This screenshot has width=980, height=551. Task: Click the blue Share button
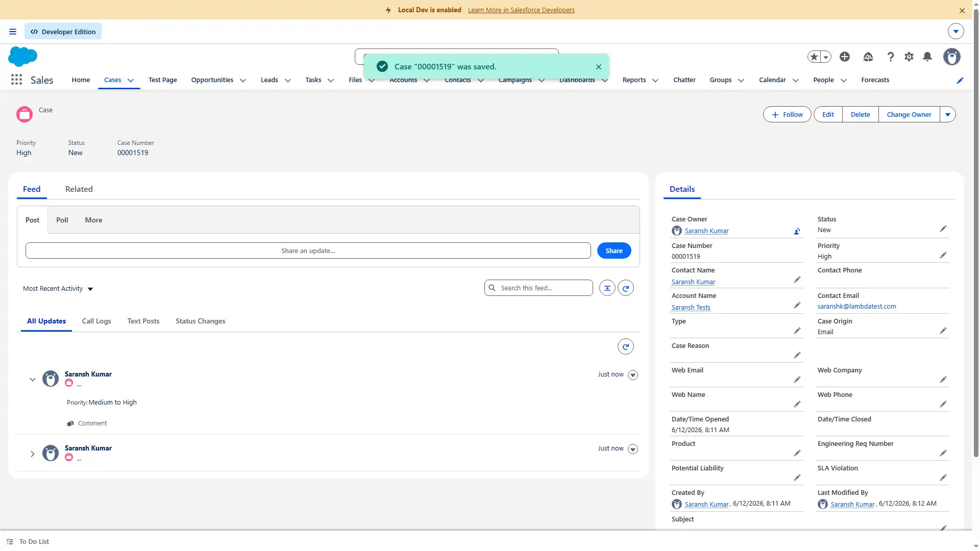click(x=614, y=251)
